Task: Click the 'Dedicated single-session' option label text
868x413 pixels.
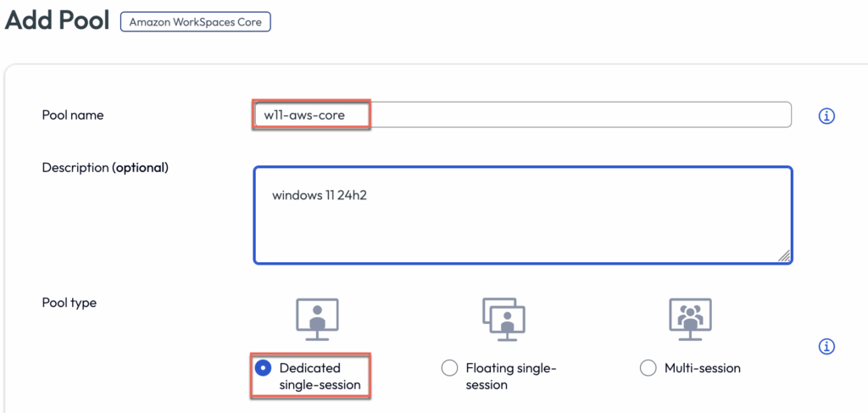Action: pyautogui.click(x=320, y=377)
